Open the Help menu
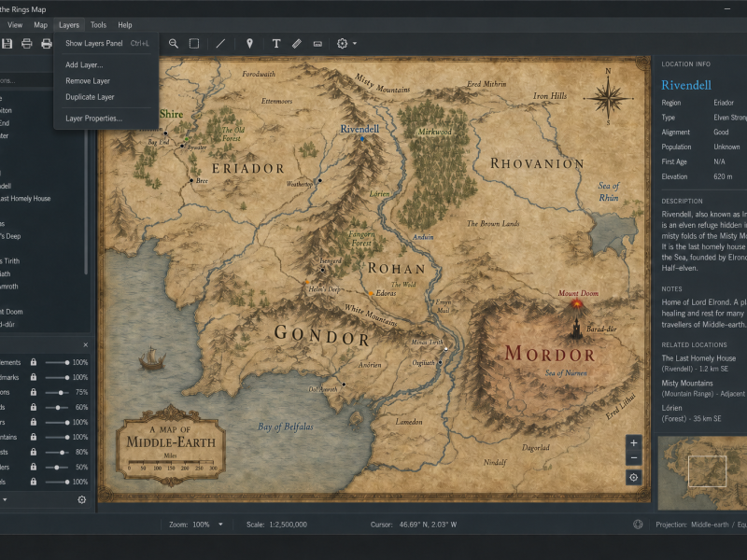Viewport: 747px width, 560px height. coord(125,25)
